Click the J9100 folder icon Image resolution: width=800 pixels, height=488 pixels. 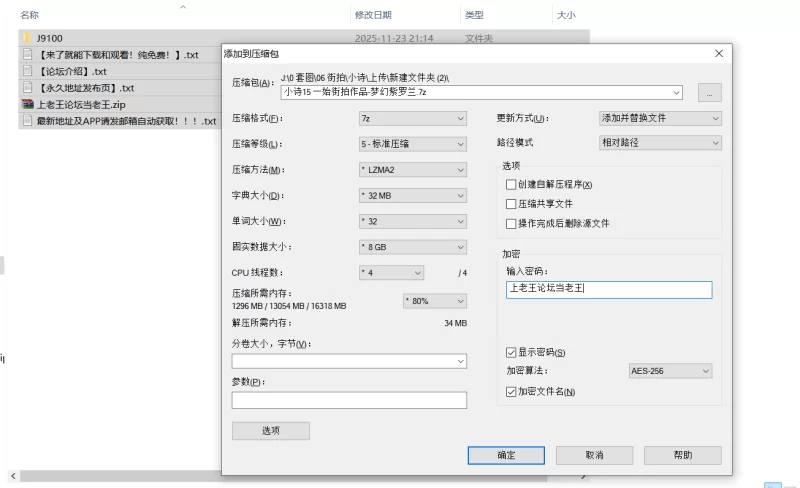27,38
